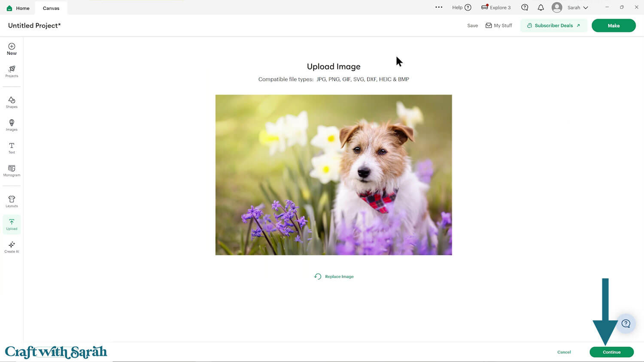Click the New project icon in sidebar
Viewport: 644px width, 362px height.
point(12,49)
